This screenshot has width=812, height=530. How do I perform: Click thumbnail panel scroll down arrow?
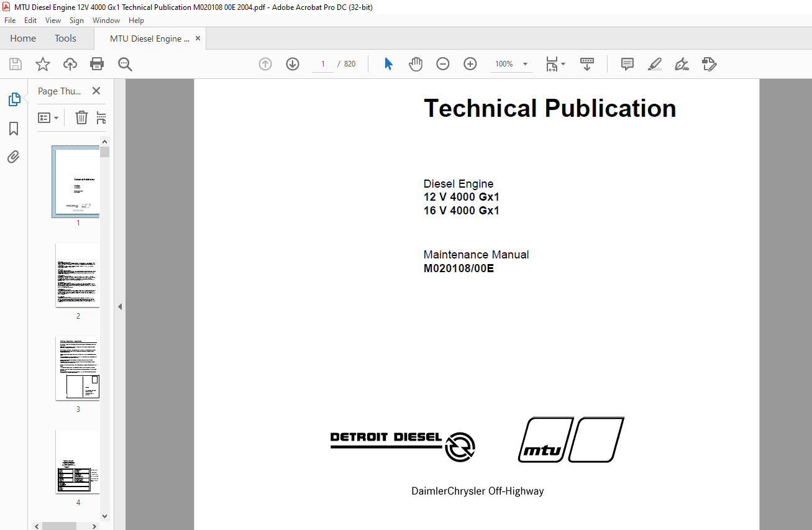(x=105, y=516)
